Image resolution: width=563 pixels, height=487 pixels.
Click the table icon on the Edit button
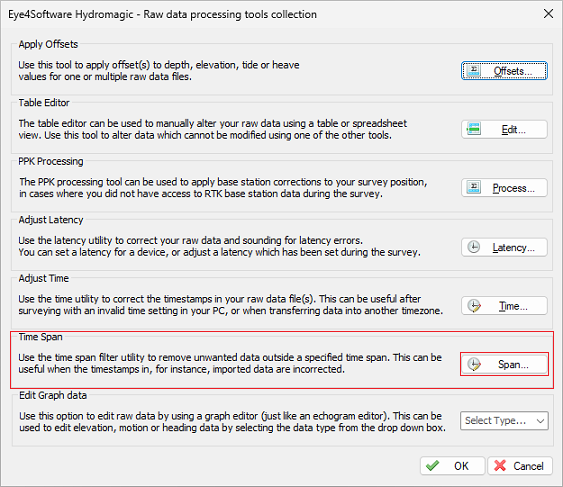[x=474, y=129]
